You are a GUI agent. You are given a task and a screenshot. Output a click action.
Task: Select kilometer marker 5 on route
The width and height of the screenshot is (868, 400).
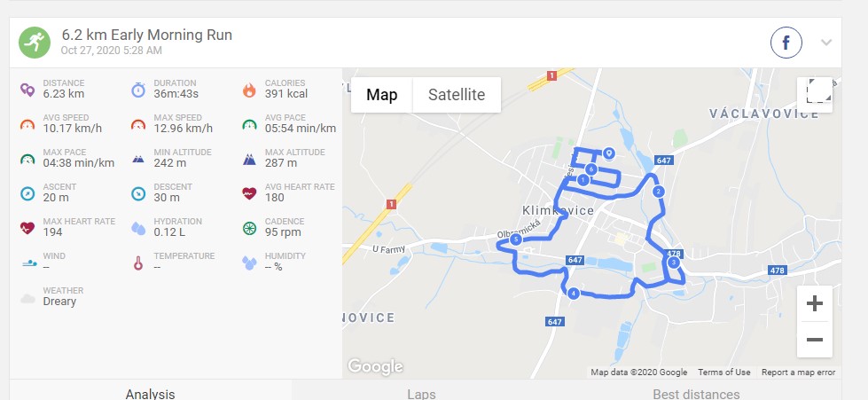pos(516,239)
